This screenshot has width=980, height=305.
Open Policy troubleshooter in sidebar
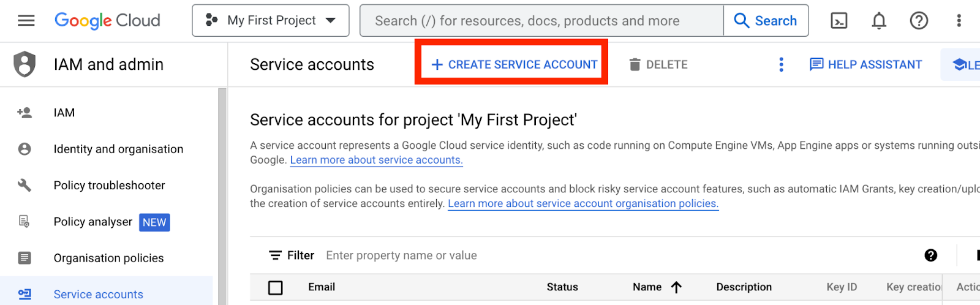pos(109,185)
